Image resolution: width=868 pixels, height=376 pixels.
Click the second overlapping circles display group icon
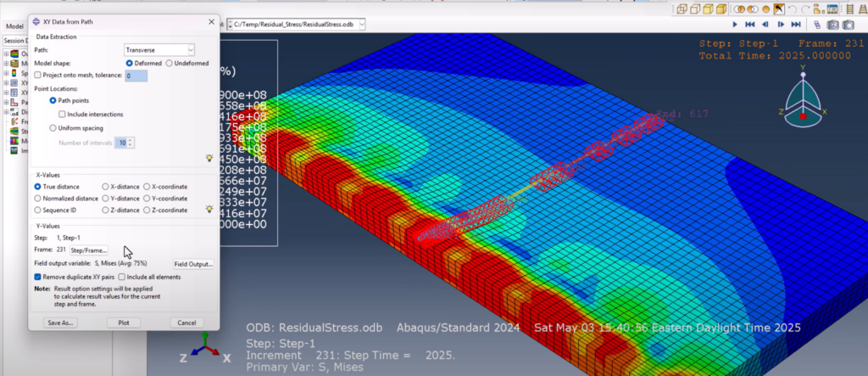point(753,8)
